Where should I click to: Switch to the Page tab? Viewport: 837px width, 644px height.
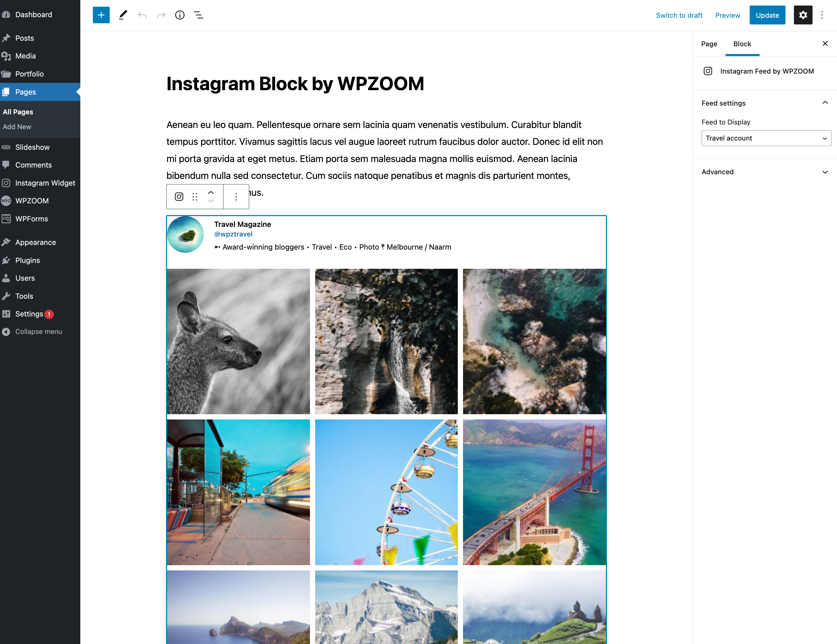point(709,44)
